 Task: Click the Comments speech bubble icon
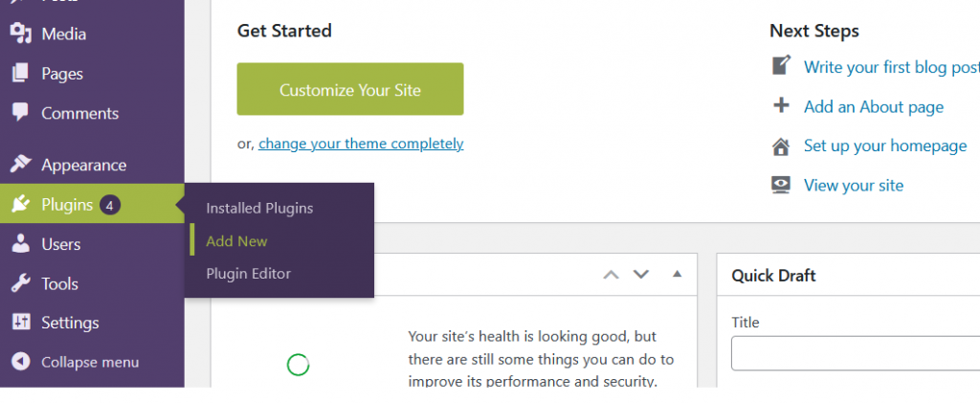point(20,112)
